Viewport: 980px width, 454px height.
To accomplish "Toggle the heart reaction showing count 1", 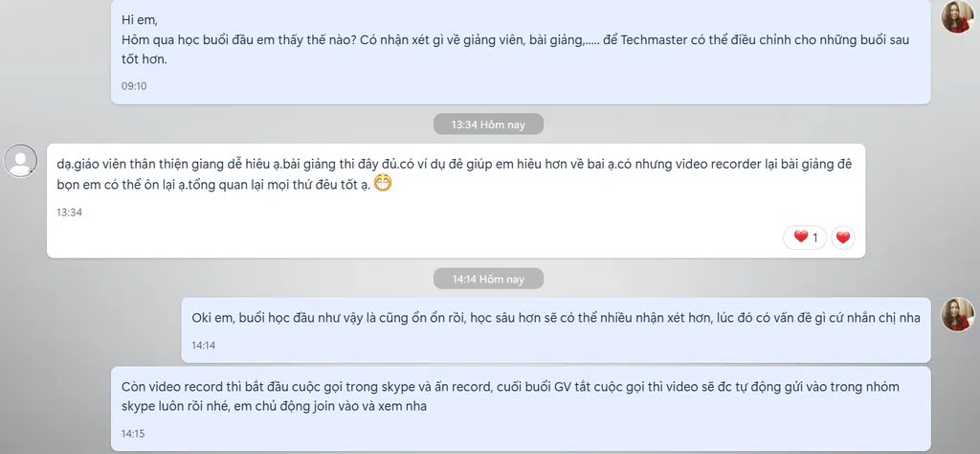I will coord(805,238).
